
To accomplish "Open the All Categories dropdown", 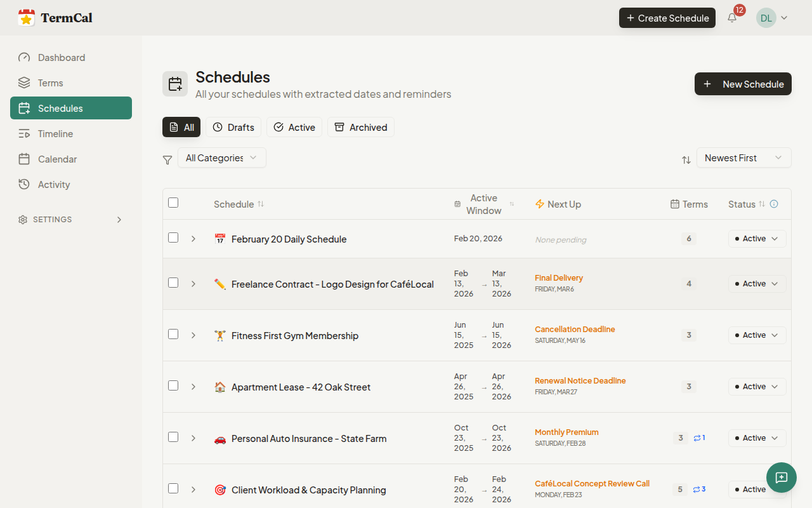I will point(221,157).
